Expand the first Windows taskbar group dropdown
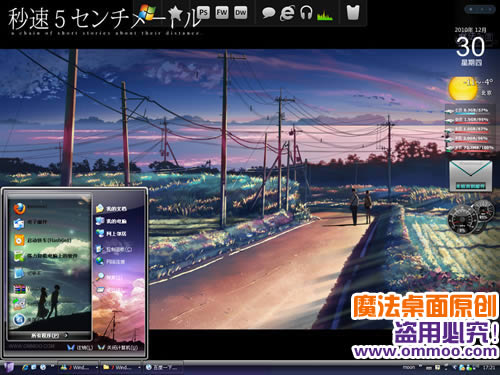 pyautogui.click(x=97, y=367)
